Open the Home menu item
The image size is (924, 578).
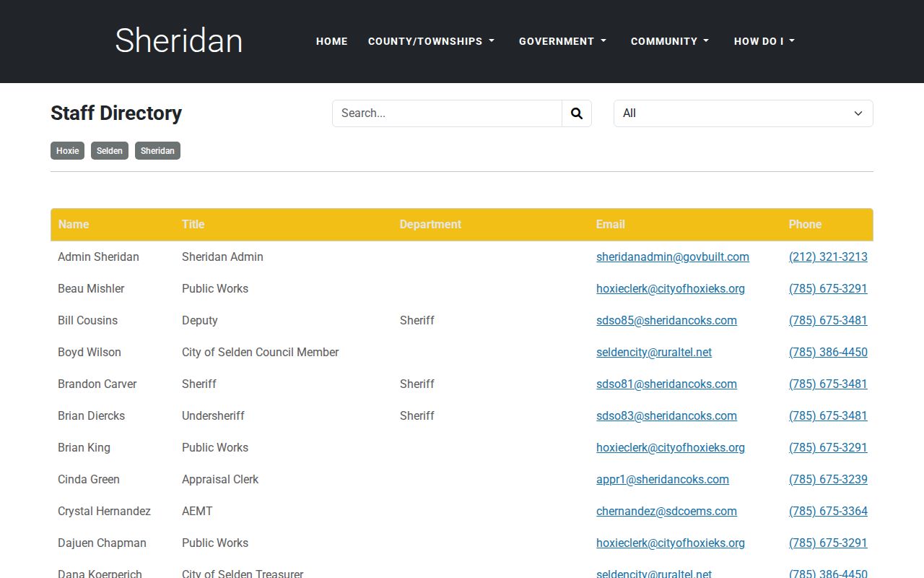[332, 41]
